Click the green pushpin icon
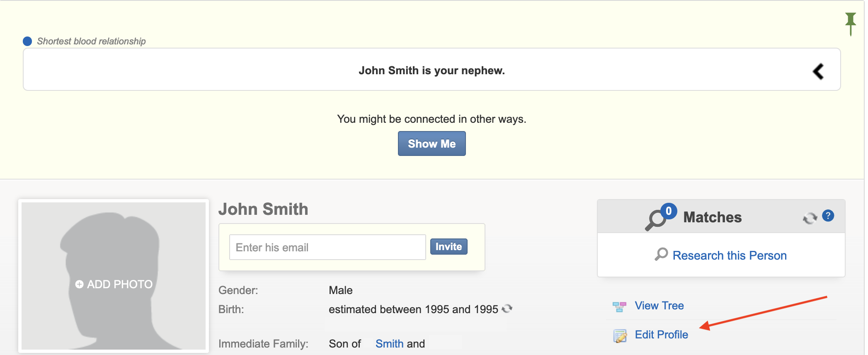 (x=851, y=24)
